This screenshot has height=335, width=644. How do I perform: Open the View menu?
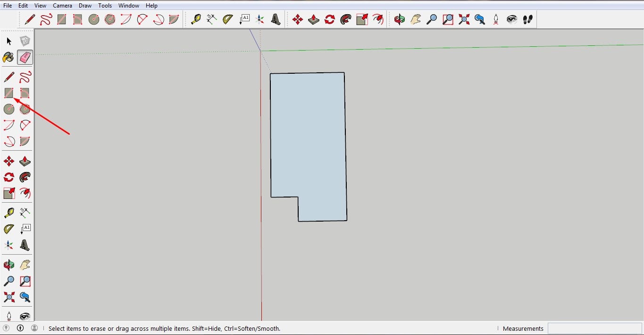click(41, 6)
